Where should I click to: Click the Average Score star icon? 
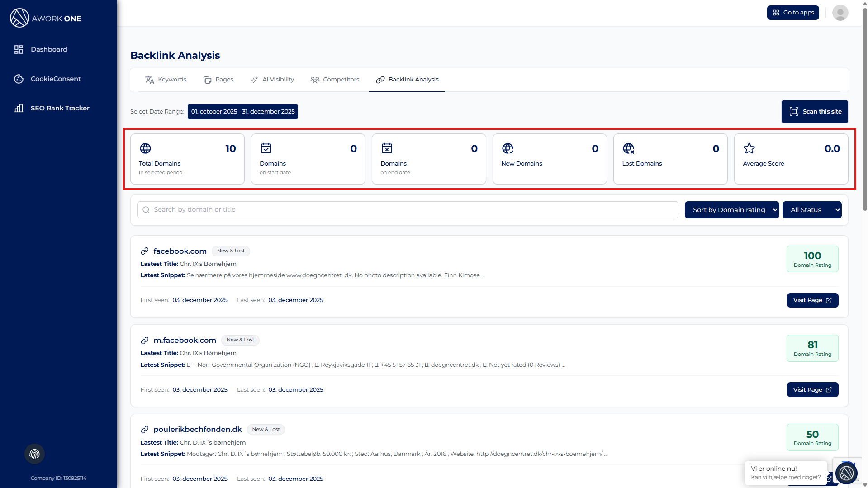[x=749, y=148]
